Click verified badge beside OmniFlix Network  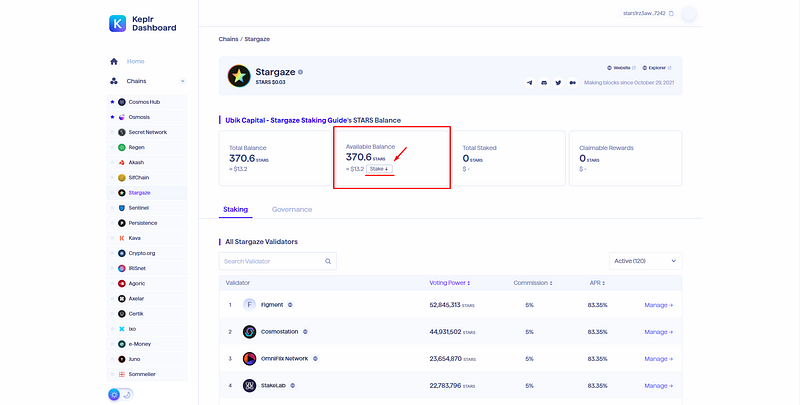[315, 359]
